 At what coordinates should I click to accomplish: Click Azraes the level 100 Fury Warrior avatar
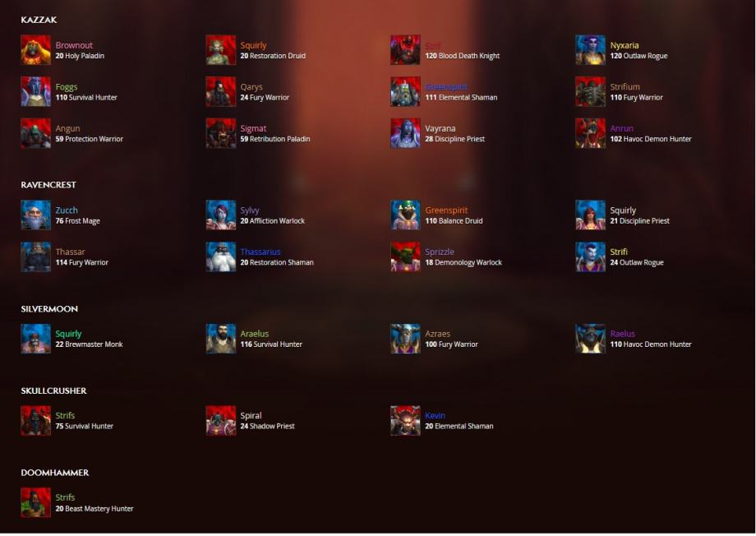(405, 339)
